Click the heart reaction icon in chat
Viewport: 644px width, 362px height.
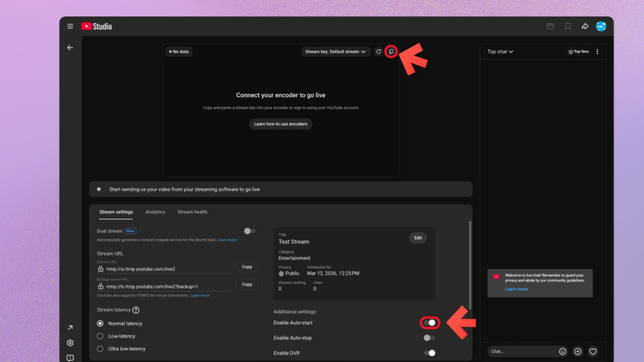(x=592, y=351)
